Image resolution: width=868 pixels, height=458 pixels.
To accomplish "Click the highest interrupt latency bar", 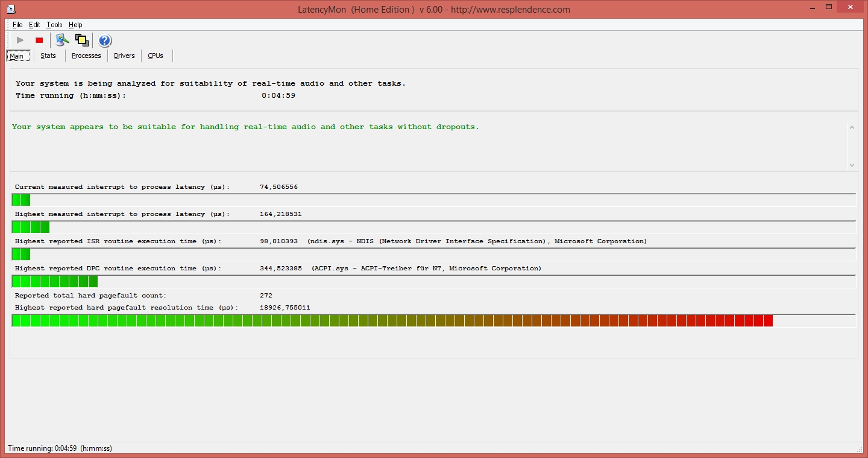I will [433, 227].
